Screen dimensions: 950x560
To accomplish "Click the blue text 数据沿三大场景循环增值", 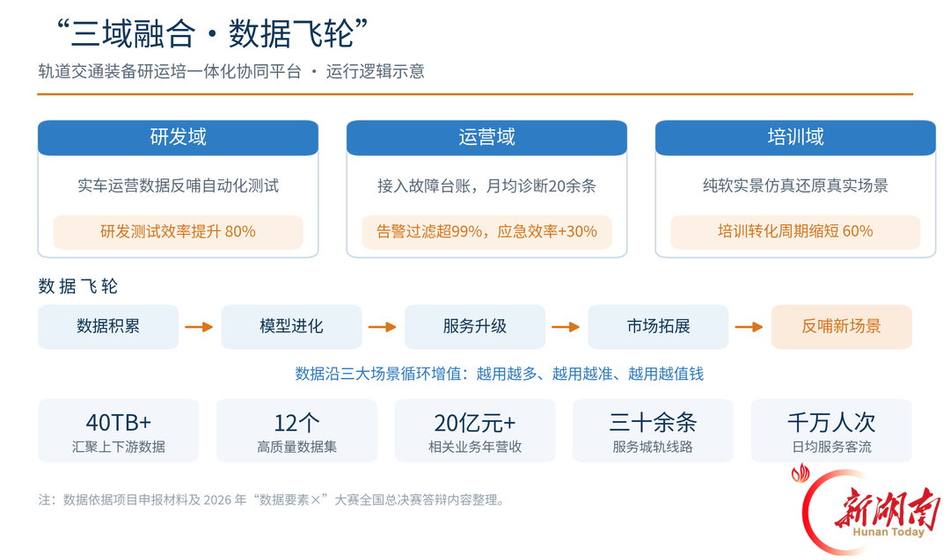I will coord(378,375).
